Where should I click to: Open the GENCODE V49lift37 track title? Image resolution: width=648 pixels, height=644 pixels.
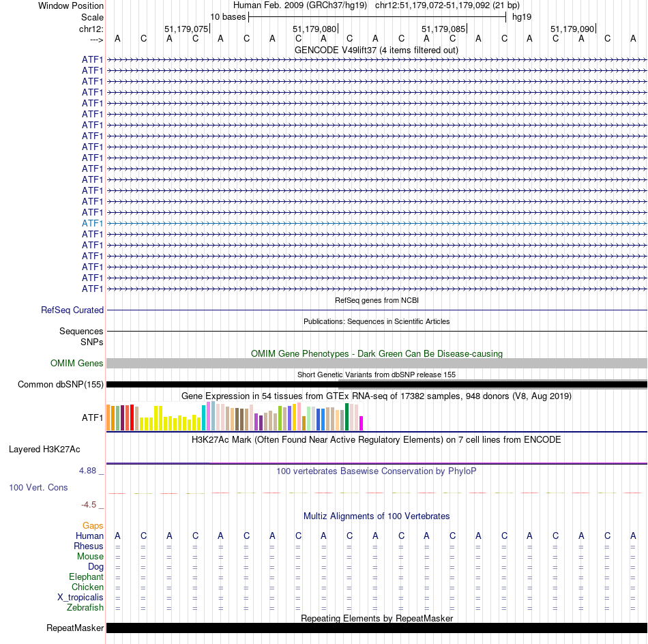pyautogui.click(x=376, y=50)
